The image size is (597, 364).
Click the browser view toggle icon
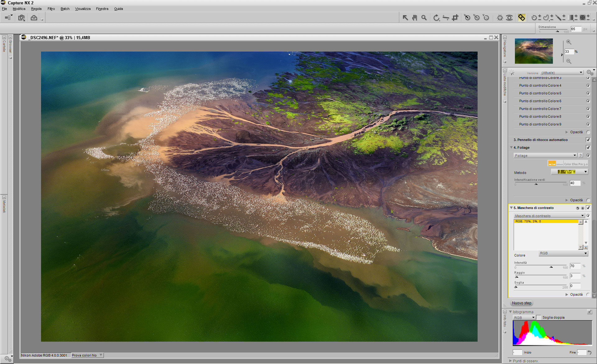(8, 18)
